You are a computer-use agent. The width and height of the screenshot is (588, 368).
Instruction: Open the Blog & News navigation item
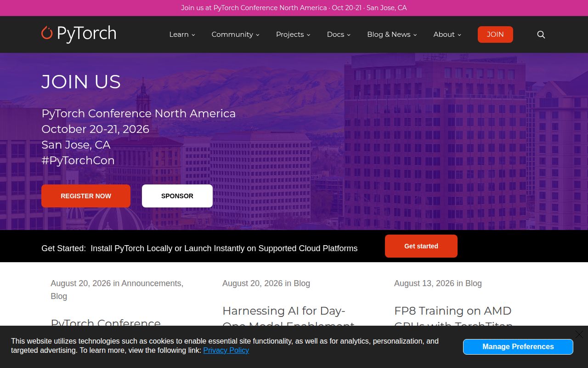[x=389, y=34]
